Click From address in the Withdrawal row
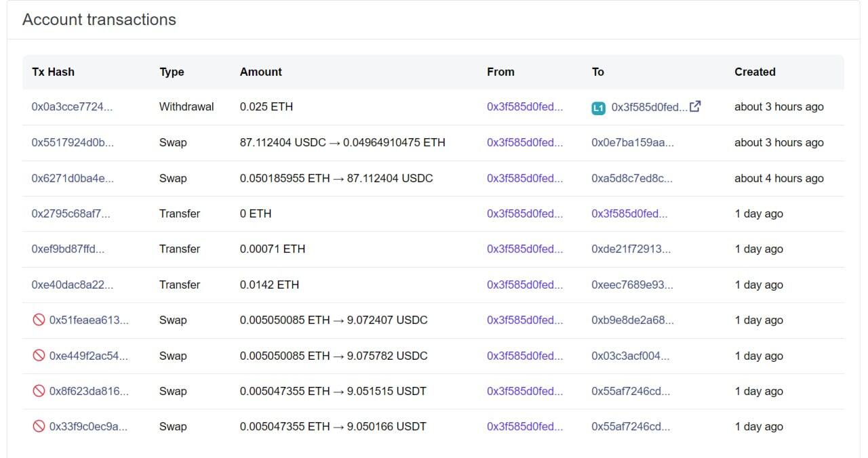 pos(525,107)
